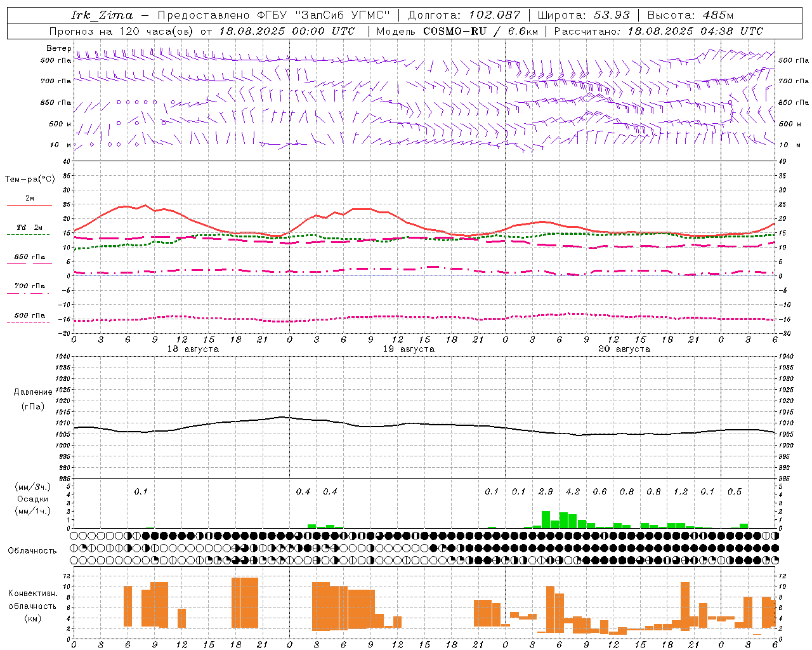This screenshot has width=812, height=650.
Task: Click the Модель COSMO-RU / 6.6км text
Action: click(457, 31)
